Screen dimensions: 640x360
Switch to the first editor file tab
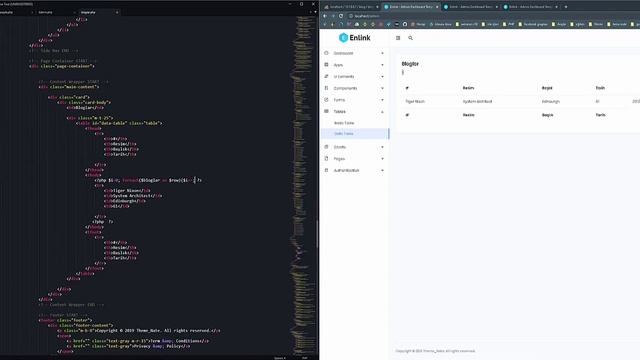16,12
